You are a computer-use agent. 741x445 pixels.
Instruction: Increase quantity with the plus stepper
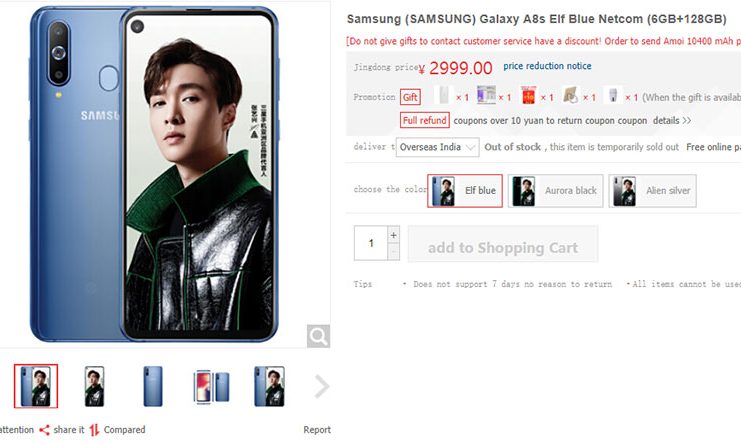point(393,235)
